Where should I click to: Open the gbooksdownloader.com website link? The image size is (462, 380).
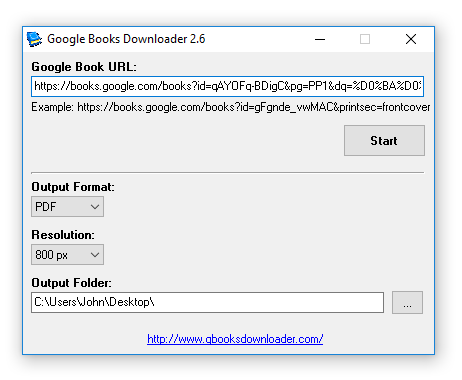point(235,339)
